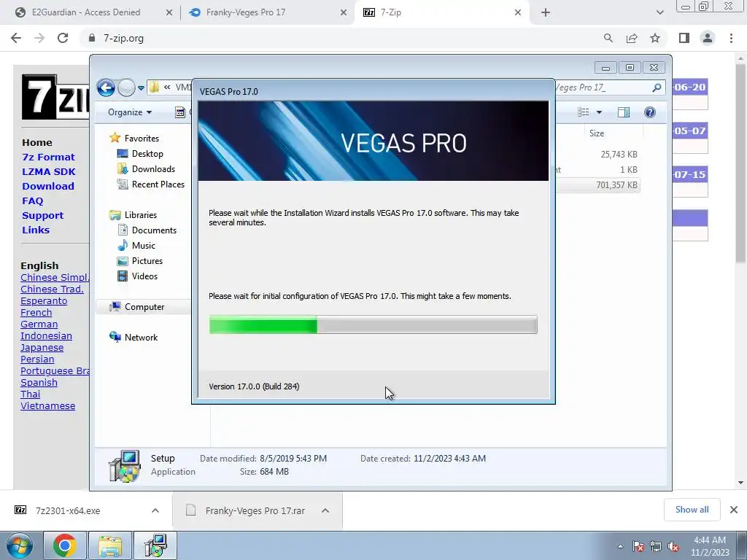The image size is (747, 560).
Task: Close the downloads bar
Action: [734, 510]
